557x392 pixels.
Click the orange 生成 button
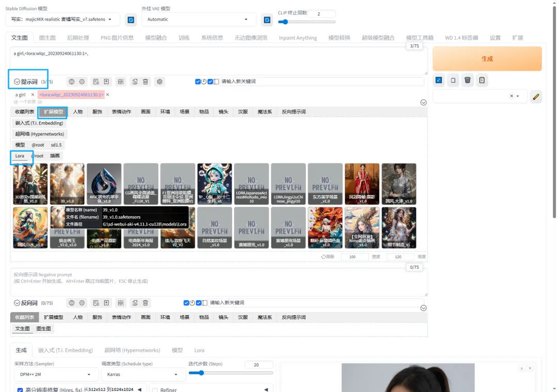click(x=487, y=59)
